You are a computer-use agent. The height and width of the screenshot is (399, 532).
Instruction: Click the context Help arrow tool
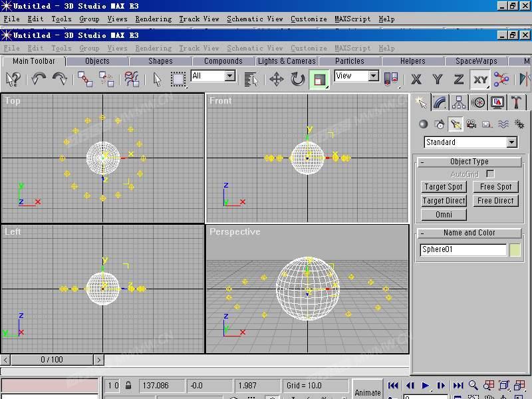coord(13,79)
